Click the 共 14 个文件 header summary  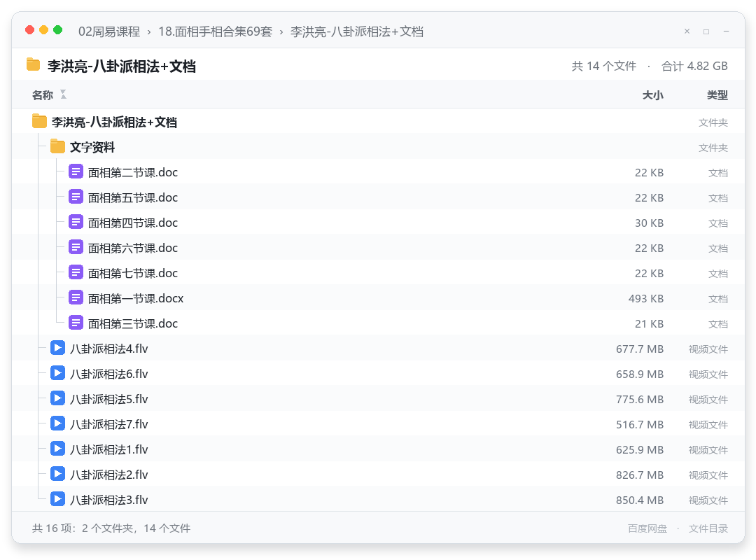(x=604, y=66)
